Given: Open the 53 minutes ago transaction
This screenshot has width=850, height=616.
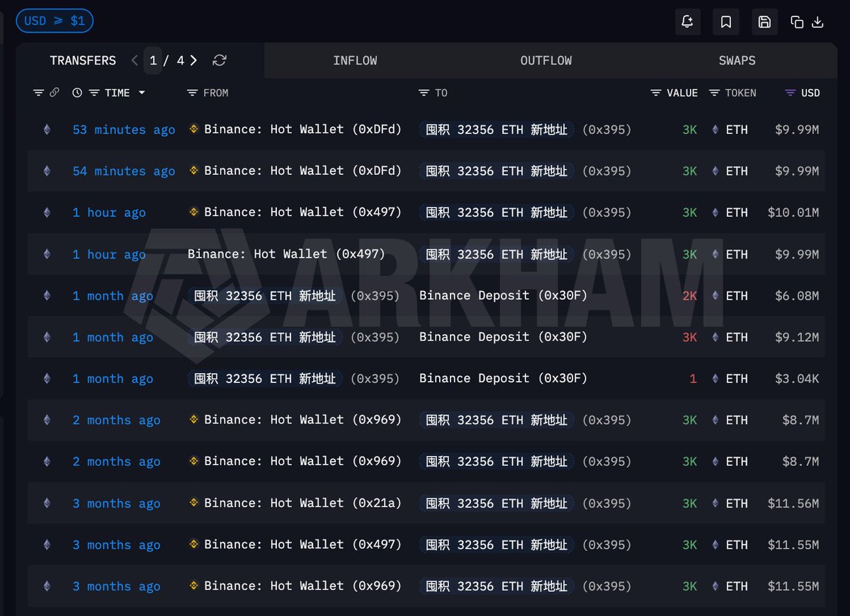Looking at the screenshot, I should (124, 130).
